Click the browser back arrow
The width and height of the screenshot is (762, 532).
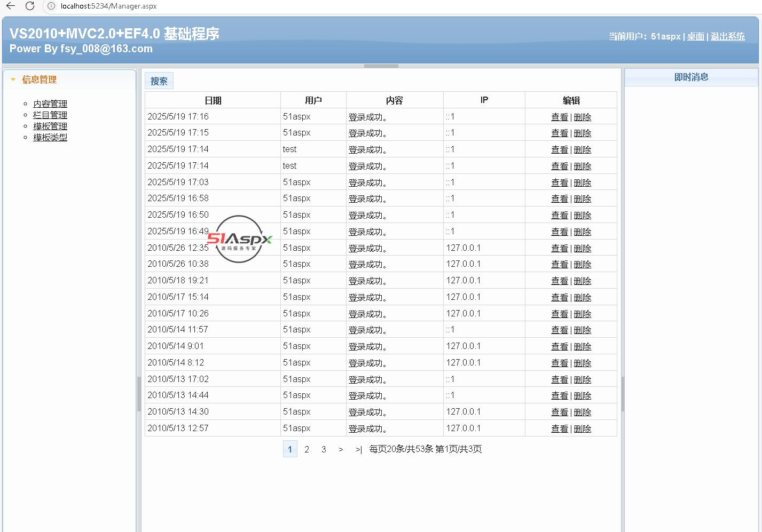(11, 6)
